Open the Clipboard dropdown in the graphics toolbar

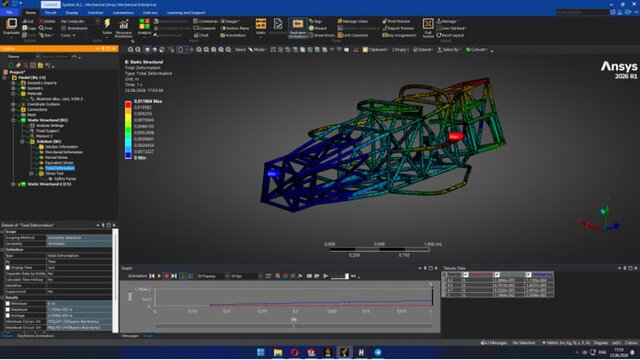tap(375, 50)
